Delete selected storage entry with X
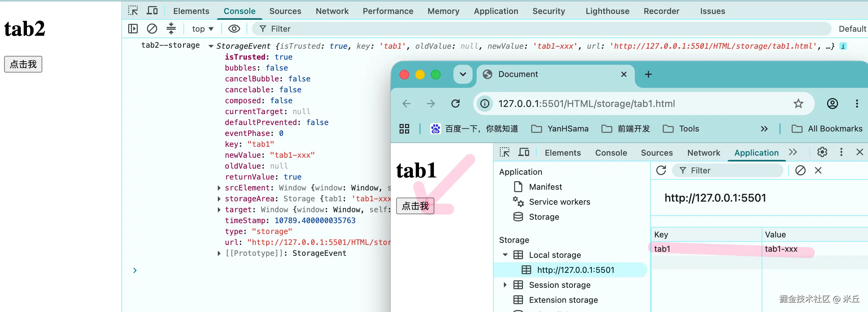The image size is (868, 312). point(818,170)
